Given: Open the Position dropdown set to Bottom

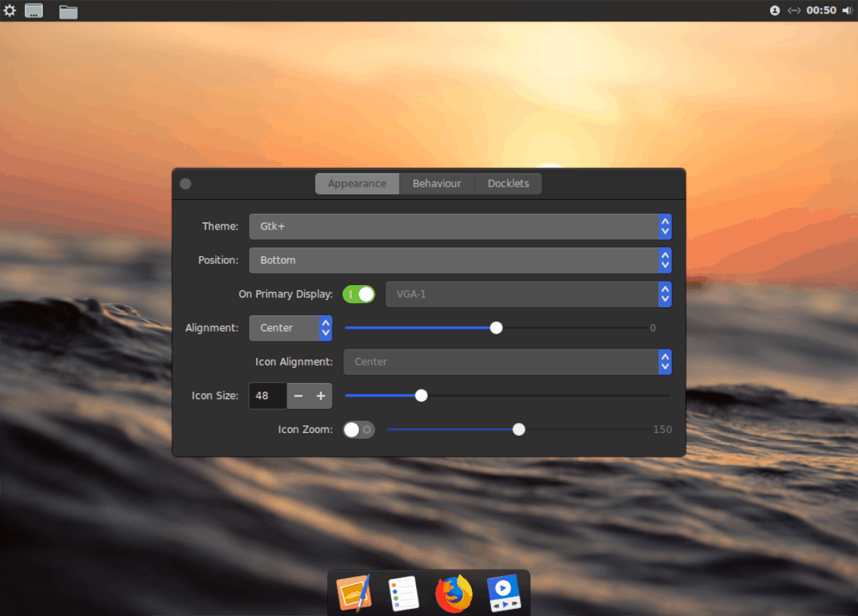Looking at the screenshot, I should point(460,260).
